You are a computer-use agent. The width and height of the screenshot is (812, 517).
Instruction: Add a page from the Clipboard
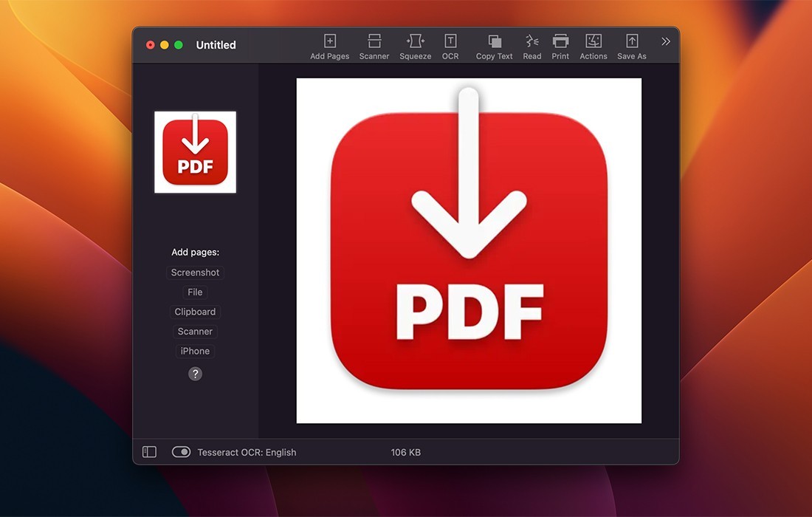point(195,311)
